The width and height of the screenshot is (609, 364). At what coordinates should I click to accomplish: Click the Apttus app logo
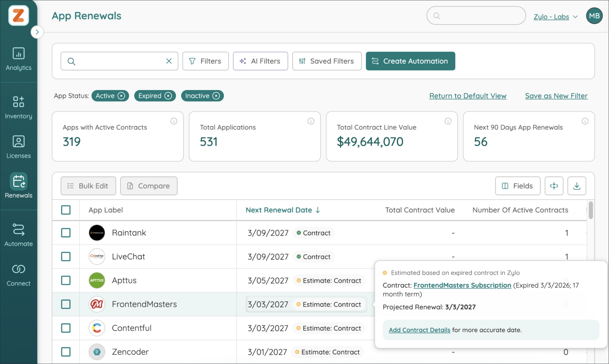pos(97,280)
